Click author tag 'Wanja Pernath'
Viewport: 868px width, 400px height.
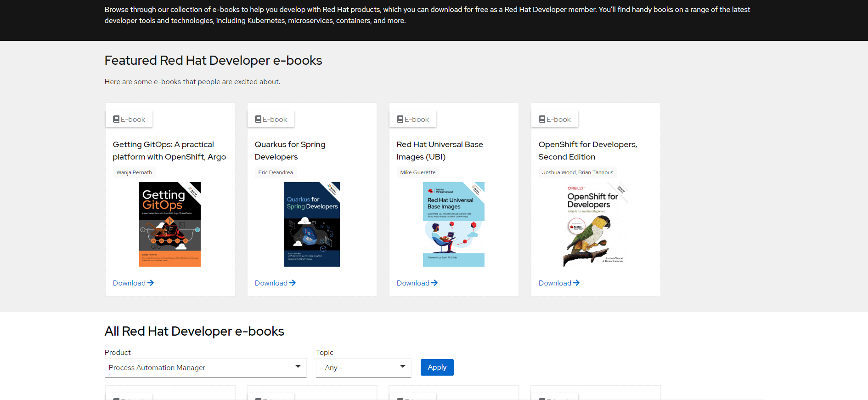(134, 172)
